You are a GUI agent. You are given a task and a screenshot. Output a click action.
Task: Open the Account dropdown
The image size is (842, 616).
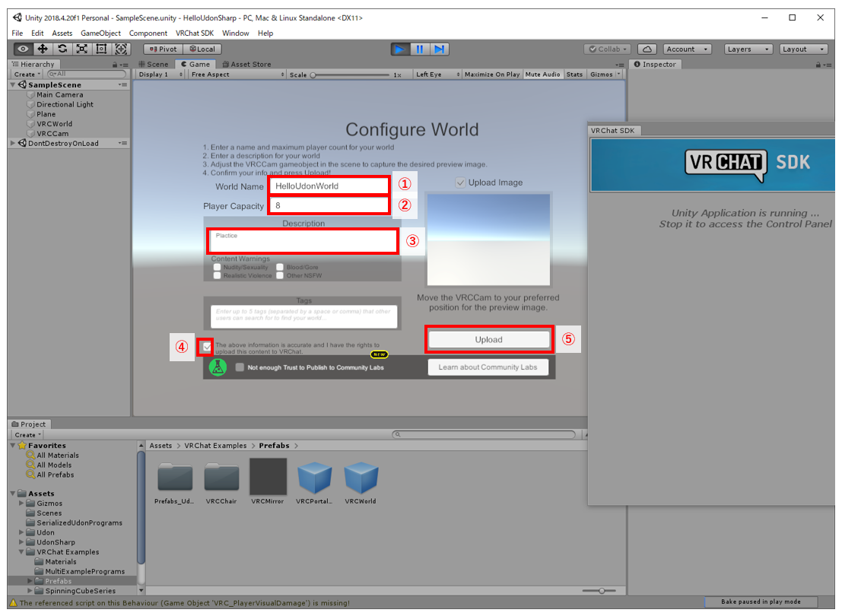(688, 49)
